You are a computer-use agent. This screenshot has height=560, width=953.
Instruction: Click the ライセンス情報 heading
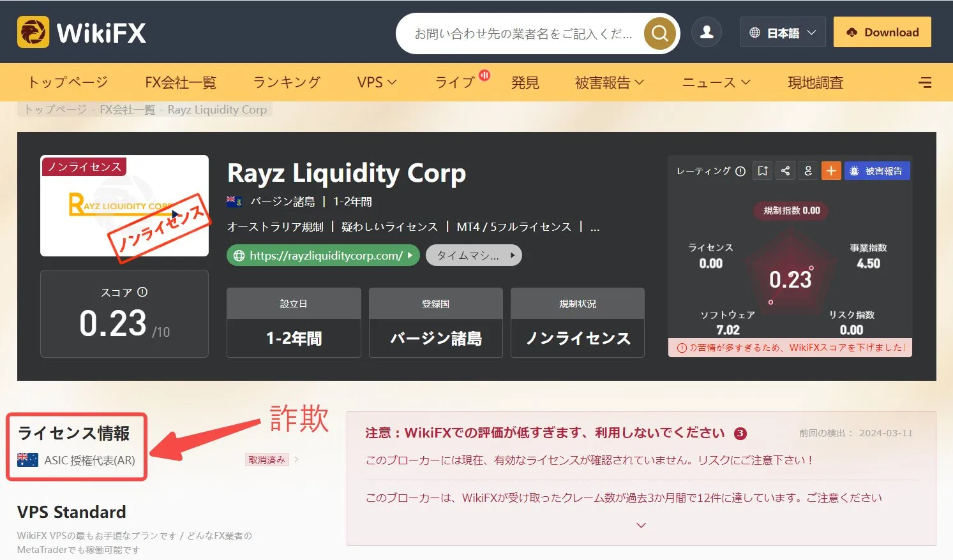tap(74, 434)
